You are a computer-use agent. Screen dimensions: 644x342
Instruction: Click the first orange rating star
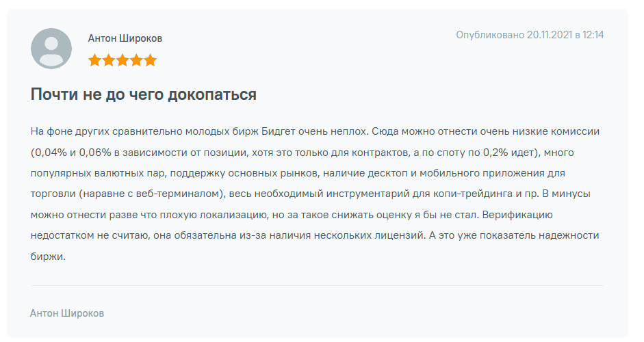click(x=94, y=60)
